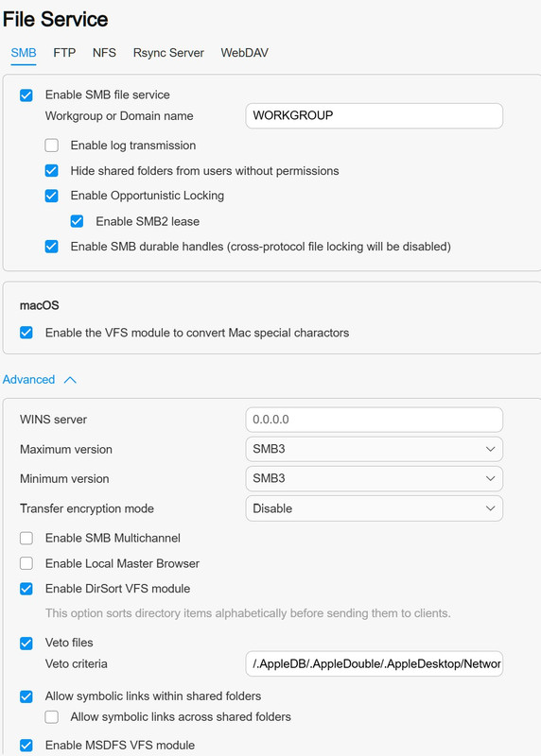Screen dimensions: 541x756
Task: Open the NFS tab
Action: point(104,53)
